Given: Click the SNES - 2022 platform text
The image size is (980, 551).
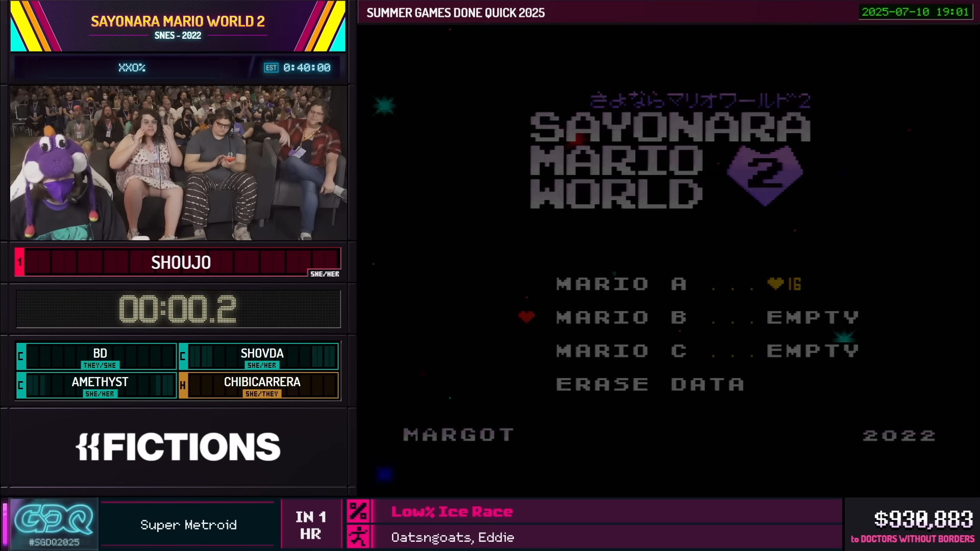Looking at the screenshot, I should (x=178, y=36).
